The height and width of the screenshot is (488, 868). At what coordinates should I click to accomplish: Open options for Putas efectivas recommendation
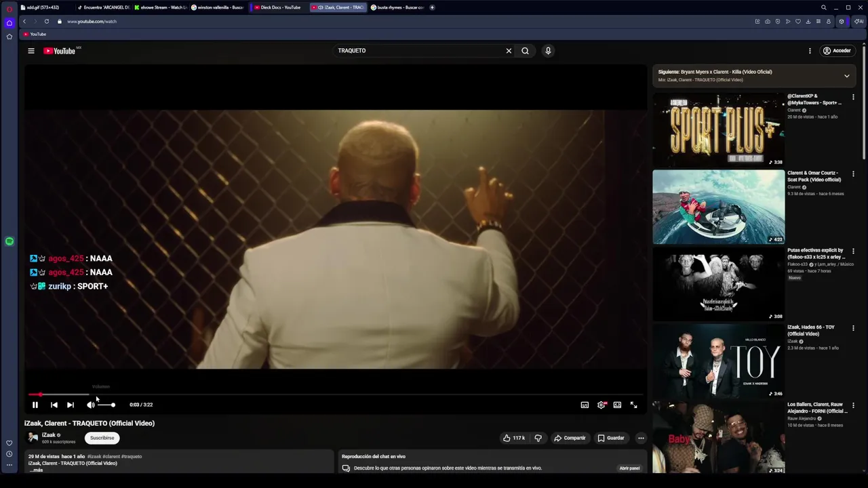[853, 251]
